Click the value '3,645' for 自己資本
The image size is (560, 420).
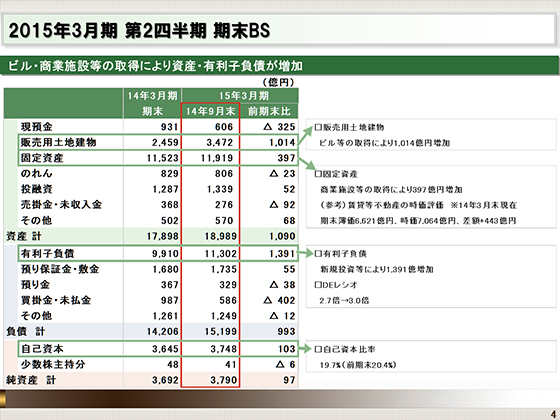click(x=165, y=349)
